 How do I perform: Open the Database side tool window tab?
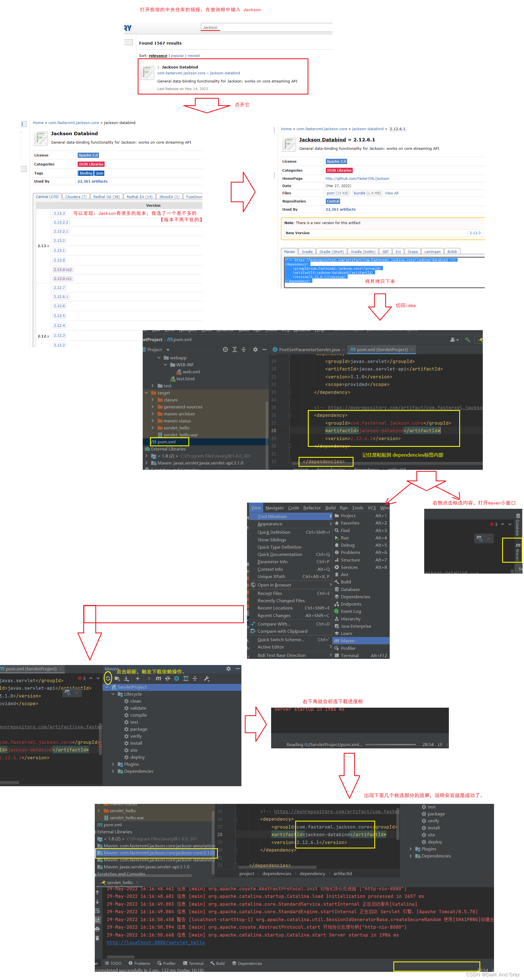518,524
